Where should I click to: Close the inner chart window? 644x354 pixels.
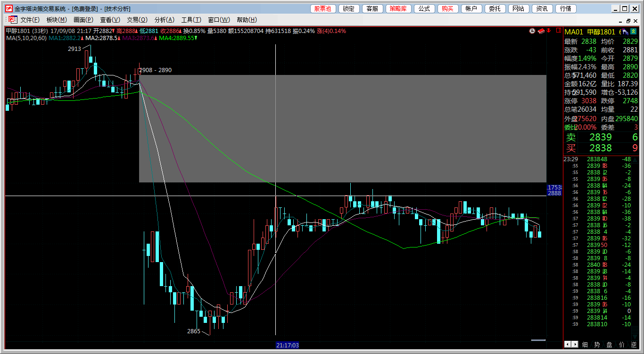(636, 21)
